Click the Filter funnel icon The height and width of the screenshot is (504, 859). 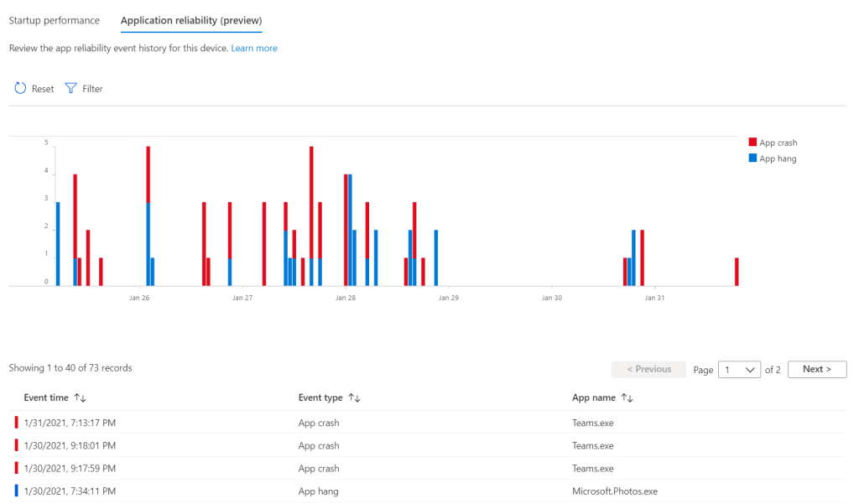click(x=71, y=88)
